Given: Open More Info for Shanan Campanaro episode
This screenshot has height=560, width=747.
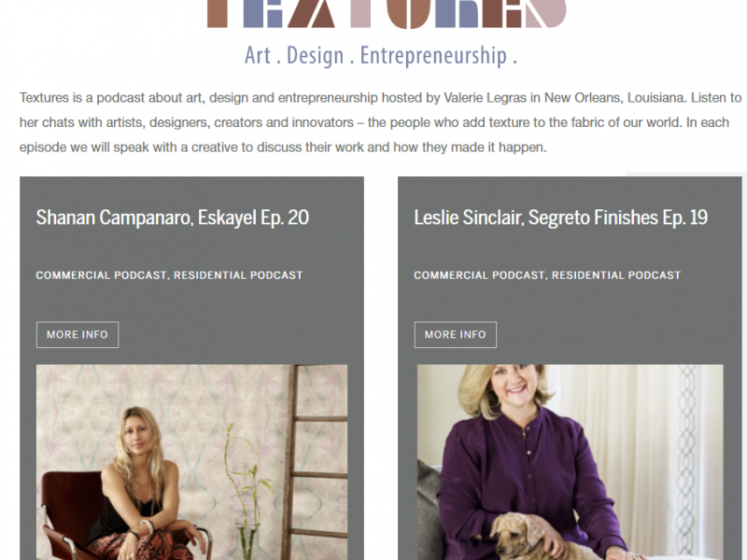Looking at the screenshot, I should [x=78, y=335].
